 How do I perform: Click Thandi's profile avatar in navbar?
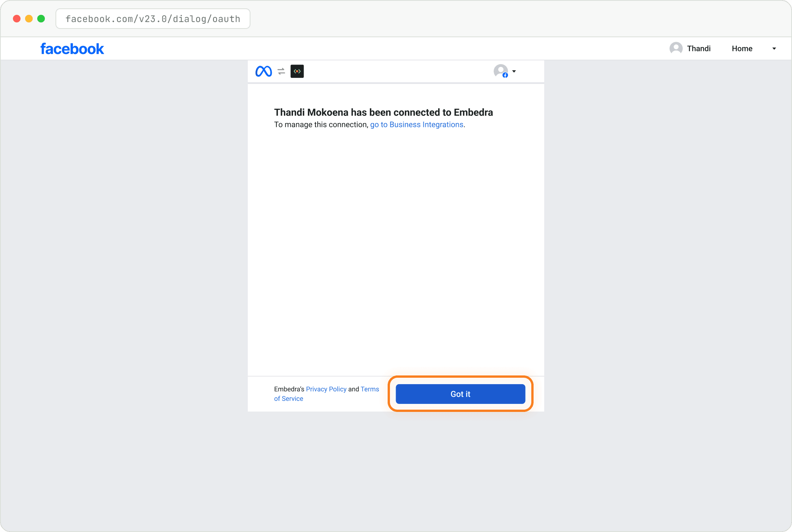pyautogui.click(x=676, y=48)
